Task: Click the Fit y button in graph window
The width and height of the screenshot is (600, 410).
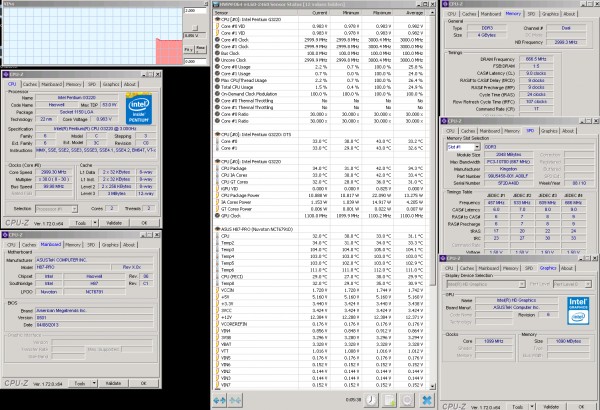Action: coord(189,49)
